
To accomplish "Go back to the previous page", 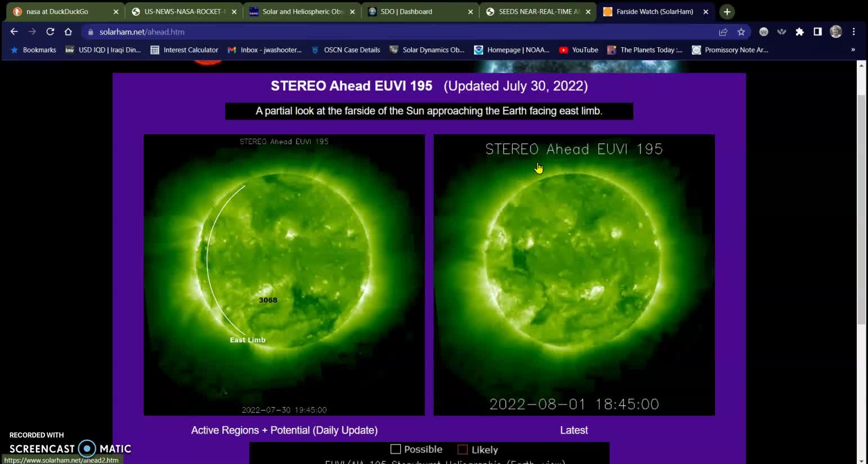I will [14, 32].
